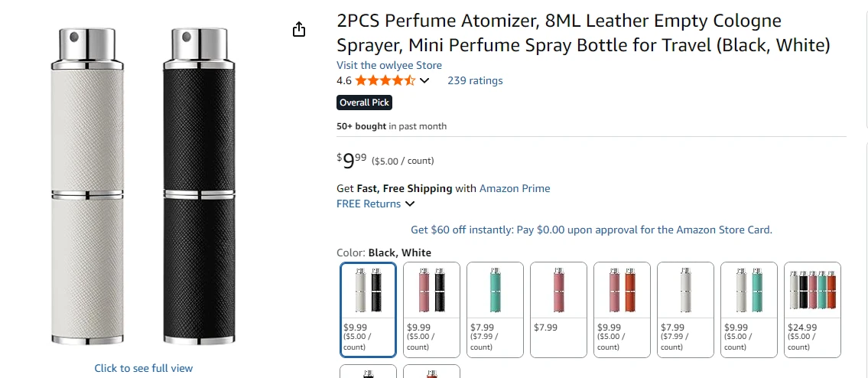Pick the single pink bottle swatch
The image size is (868, 378).
558,309
